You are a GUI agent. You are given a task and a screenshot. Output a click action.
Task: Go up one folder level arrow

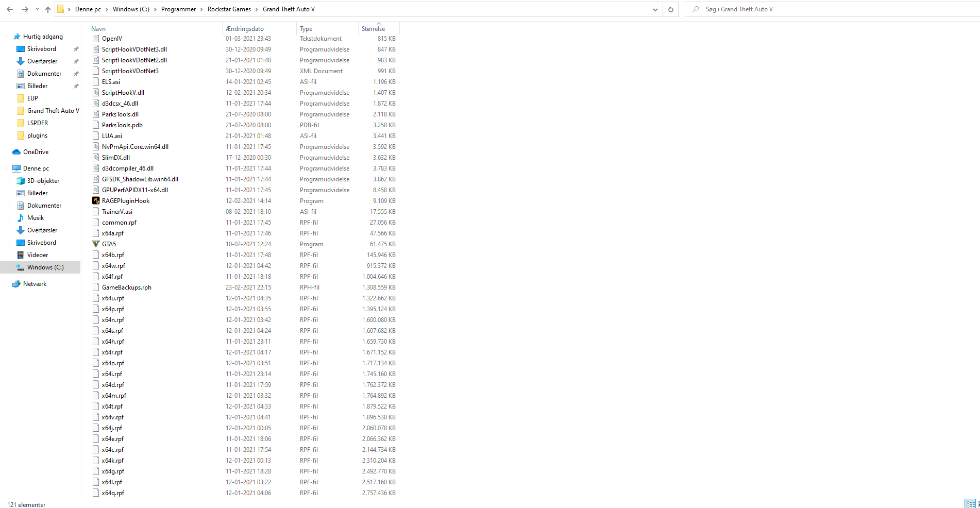[48, 9]
